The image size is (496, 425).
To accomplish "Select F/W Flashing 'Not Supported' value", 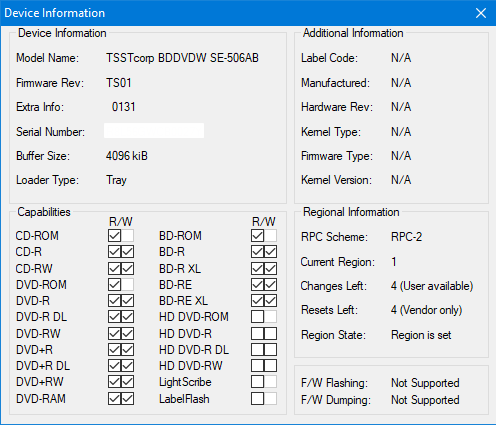I will pos(425,383).
